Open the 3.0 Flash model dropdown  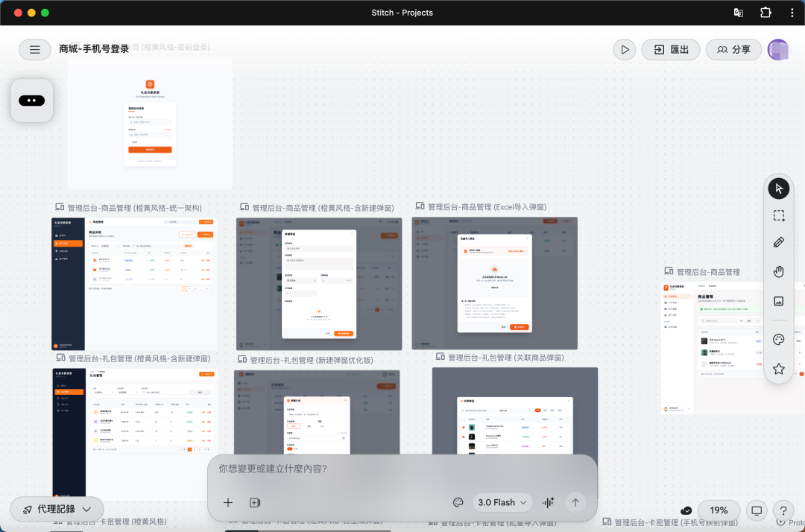[x=502, y=503]
